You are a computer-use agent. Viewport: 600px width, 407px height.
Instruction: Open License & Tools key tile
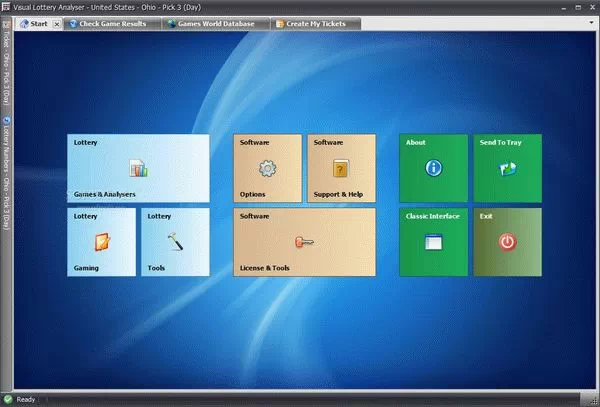tap(304, 241)
